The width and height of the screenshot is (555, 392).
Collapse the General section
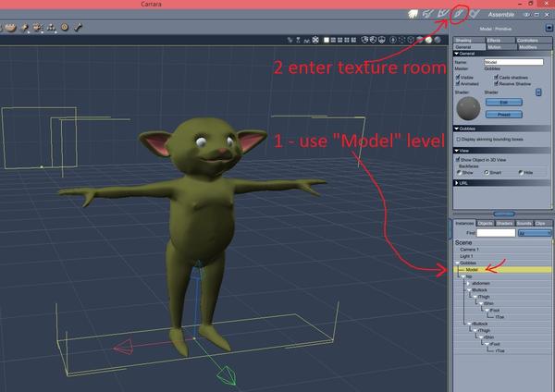pos(457,54)
